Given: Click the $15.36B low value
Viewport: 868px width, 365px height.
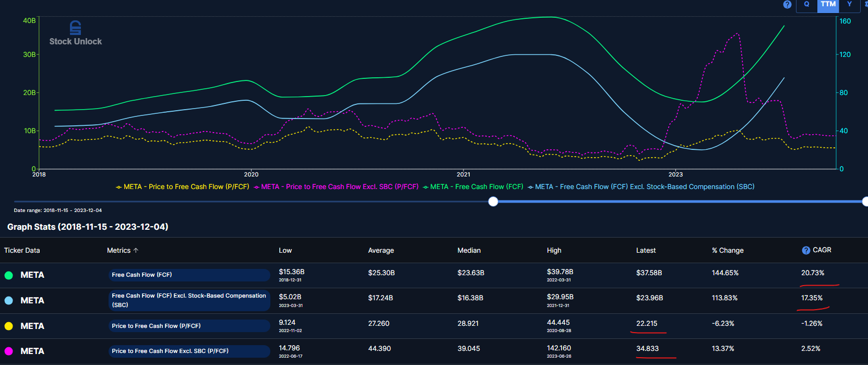Looking at the screenshot, I should point(292,272).
